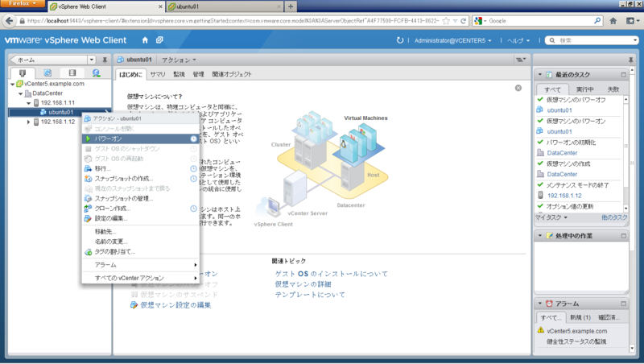Click the scheduled task clock icon beside パワーオン

[193, 139]
